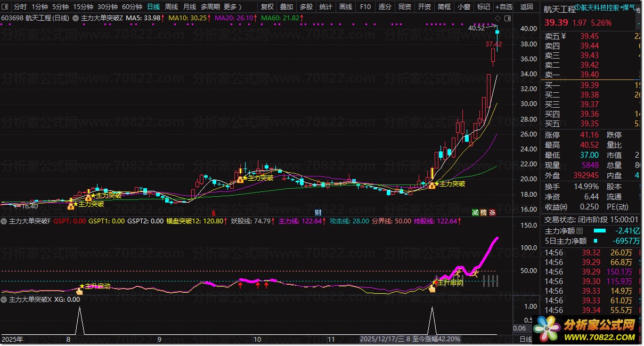The height and width of the screenshot is (346, 644).
Task: Click the 日线 label below price axis
Action: [x=525, y=340]
